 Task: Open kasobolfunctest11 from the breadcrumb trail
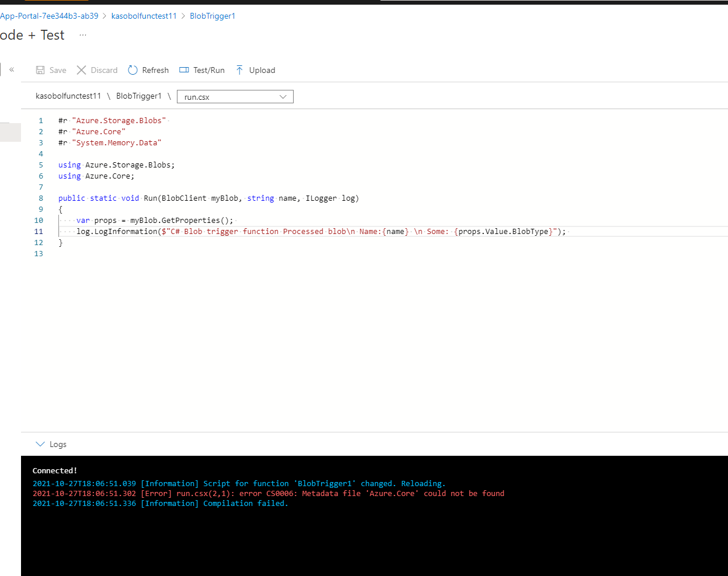pyautogui.click(x=144, y=16)
